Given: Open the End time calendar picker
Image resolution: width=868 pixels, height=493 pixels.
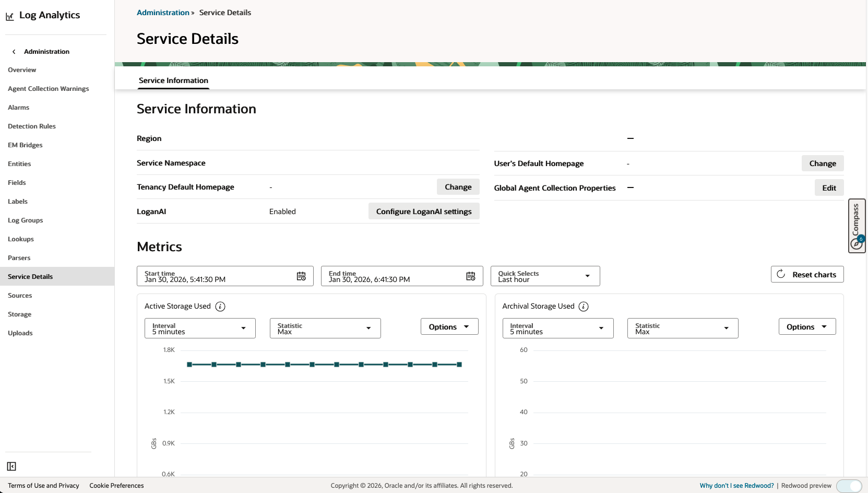Looking at the screenshot, I should click(470, 276).
